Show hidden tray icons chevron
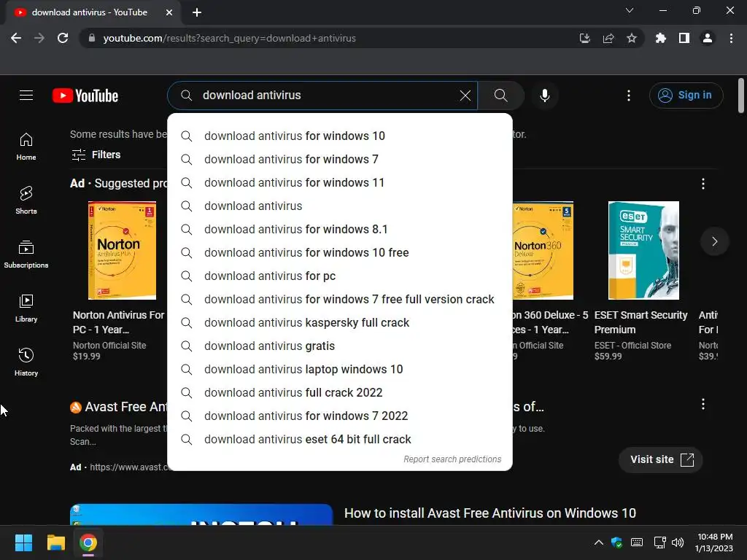The image size is (747, 560). tap(599, 542)
